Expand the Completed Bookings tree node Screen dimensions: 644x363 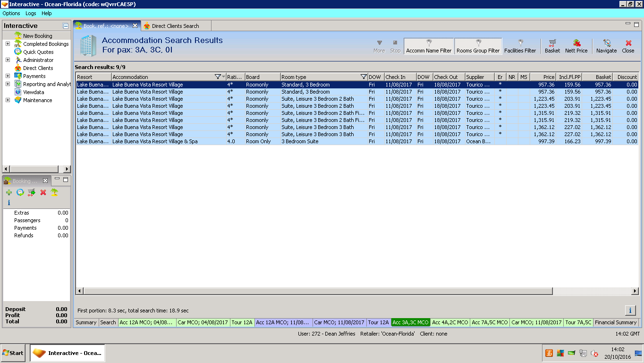(x=8, y=44)
